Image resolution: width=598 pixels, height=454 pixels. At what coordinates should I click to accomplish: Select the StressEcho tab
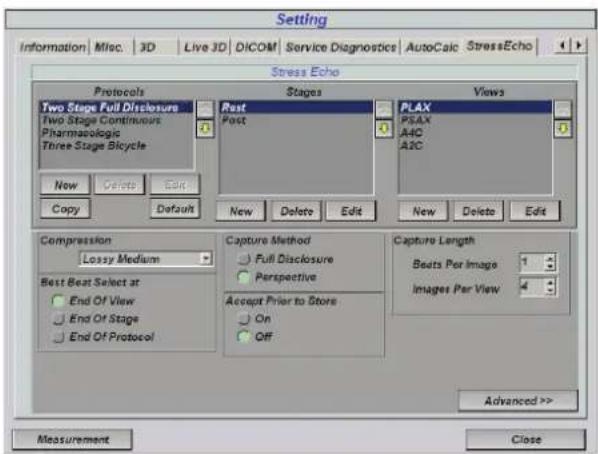[500, 46]
